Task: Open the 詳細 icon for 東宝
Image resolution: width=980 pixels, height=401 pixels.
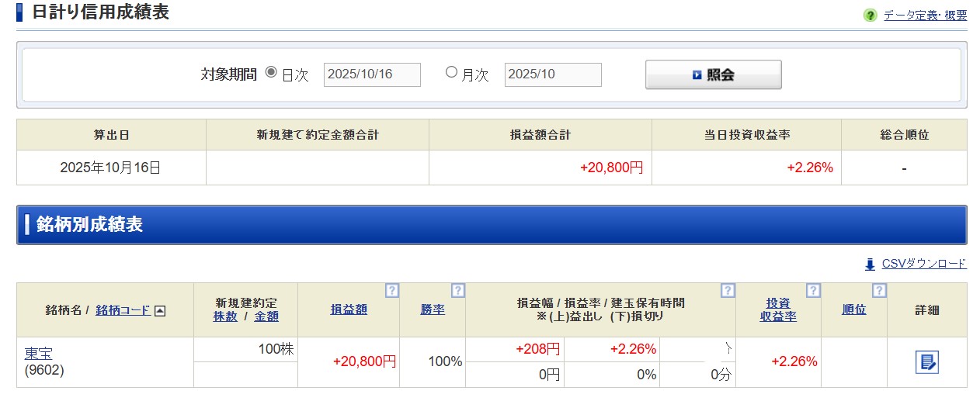Action: pos(926,362)
